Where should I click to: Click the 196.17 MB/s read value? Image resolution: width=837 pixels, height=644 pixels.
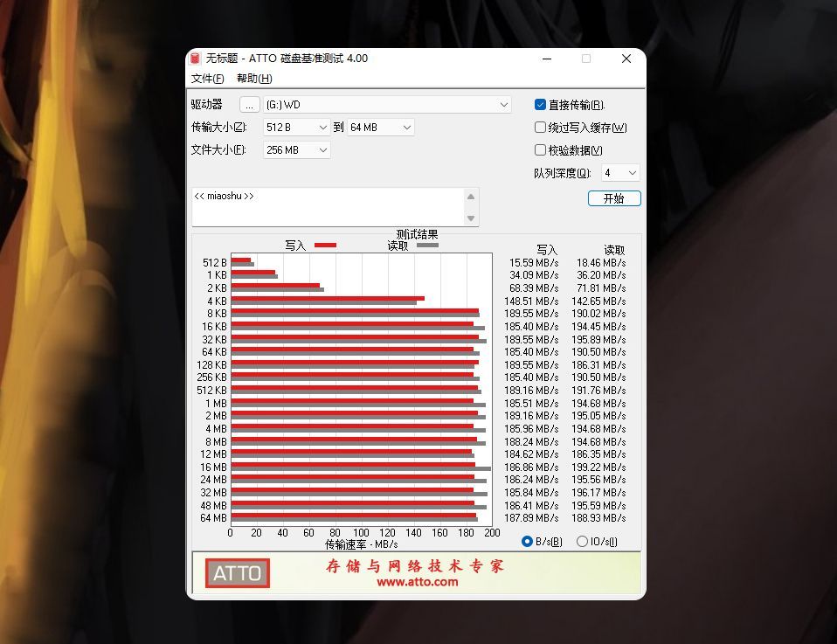click(x=598, y=492)
